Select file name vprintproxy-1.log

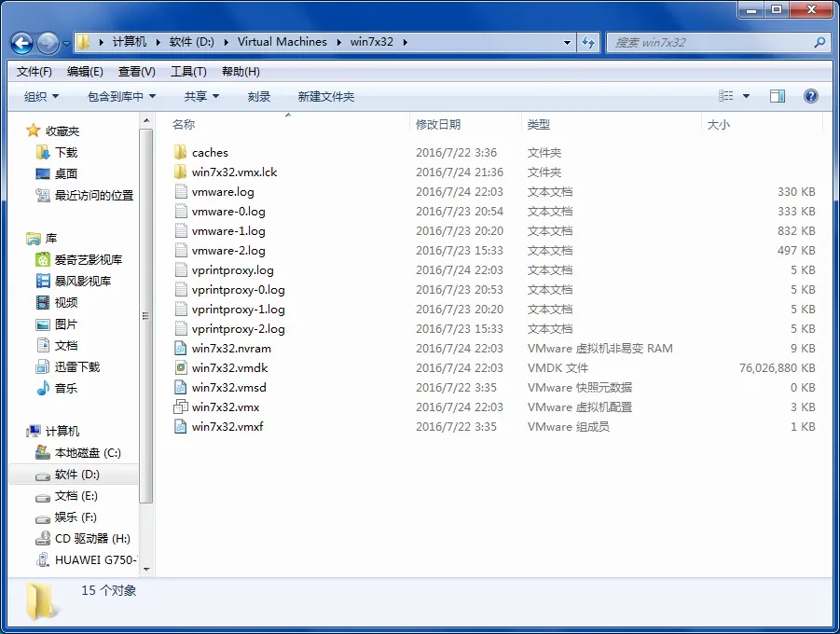click(239, 310)
